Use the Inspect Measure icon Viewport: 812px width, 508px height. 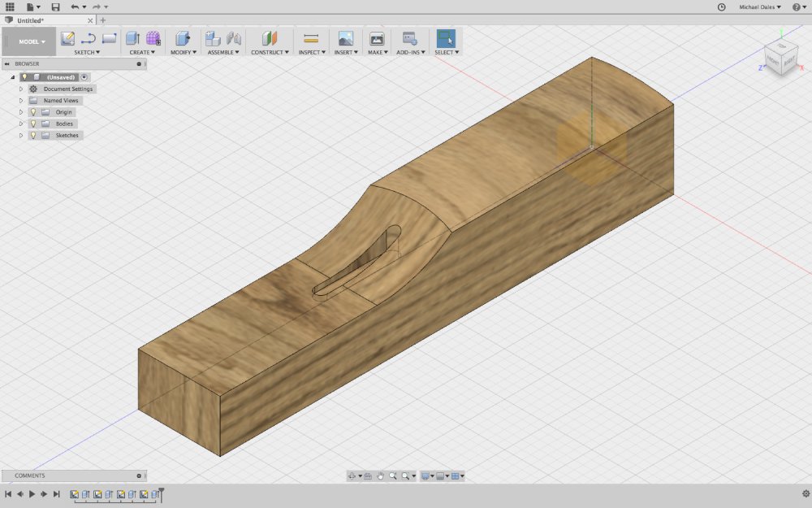311,38
